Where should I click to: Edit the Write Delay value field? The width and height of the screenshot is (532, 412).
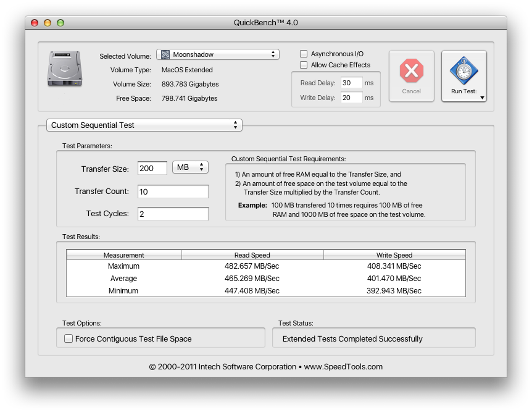pyautogui.click(x=351, y=98)
